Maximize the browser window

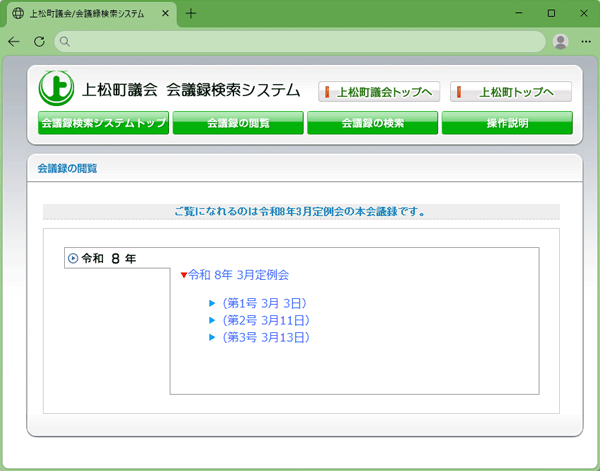(x=551, y=13)
